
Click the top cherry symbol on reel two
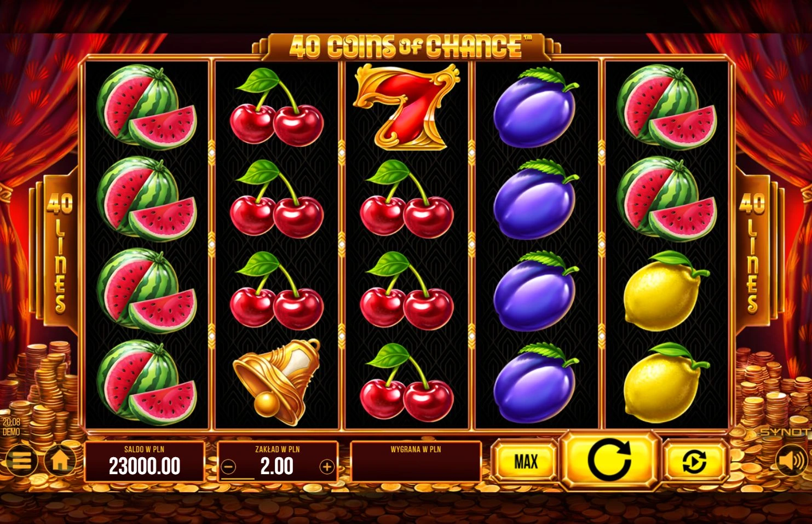coord(277,106)
